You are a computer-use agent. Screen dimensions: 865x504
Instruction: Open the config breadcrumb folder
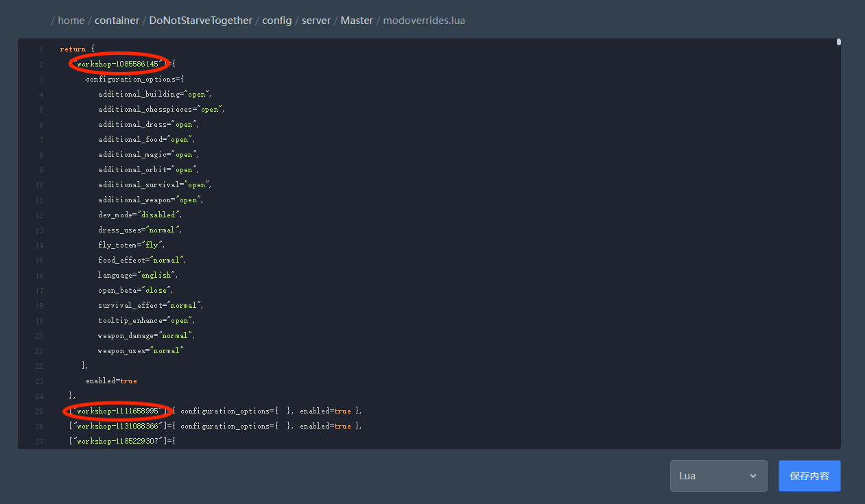[277, 21]
